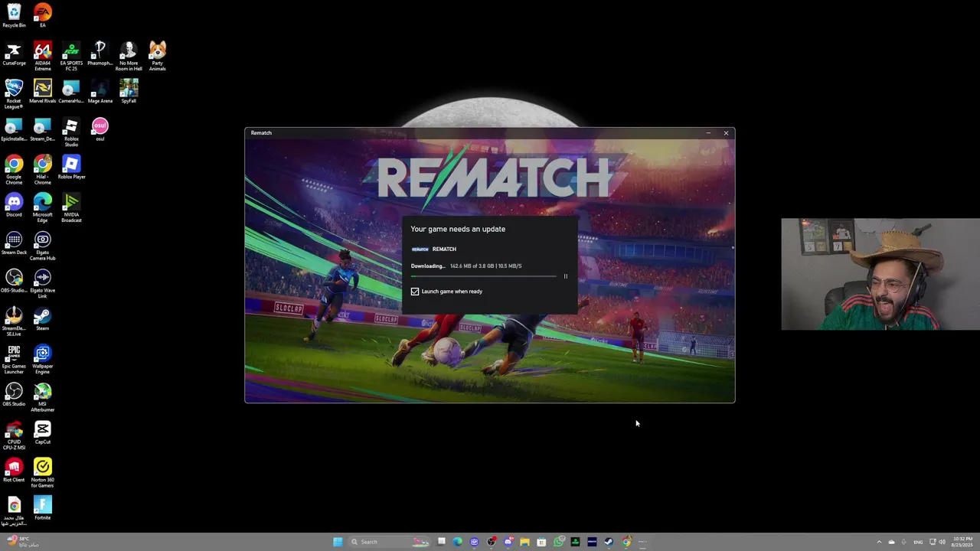Select the Elgato Camera Hub icon
980x551 pixels.
click(43, 246)
